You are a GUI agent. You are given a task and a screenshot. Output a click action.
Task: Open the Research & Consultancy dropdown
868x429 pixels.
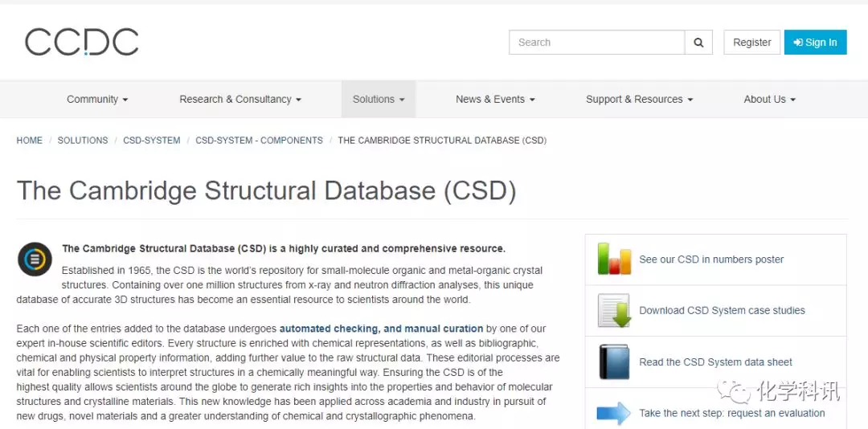pyautogui.click(x=240, y=100)
